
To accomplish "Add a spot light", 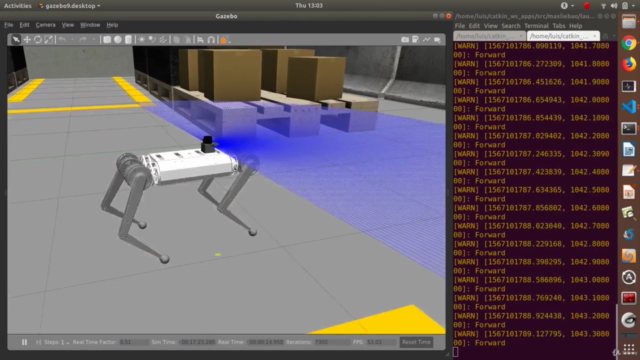I will tap(152, 40).
